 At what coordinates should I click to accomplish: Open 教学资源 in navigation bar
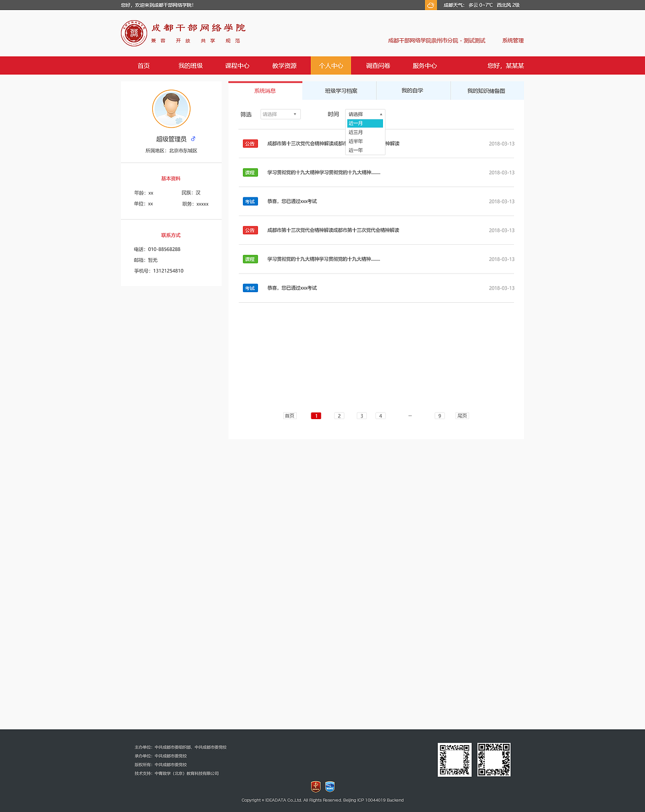(x=284, y=65)
